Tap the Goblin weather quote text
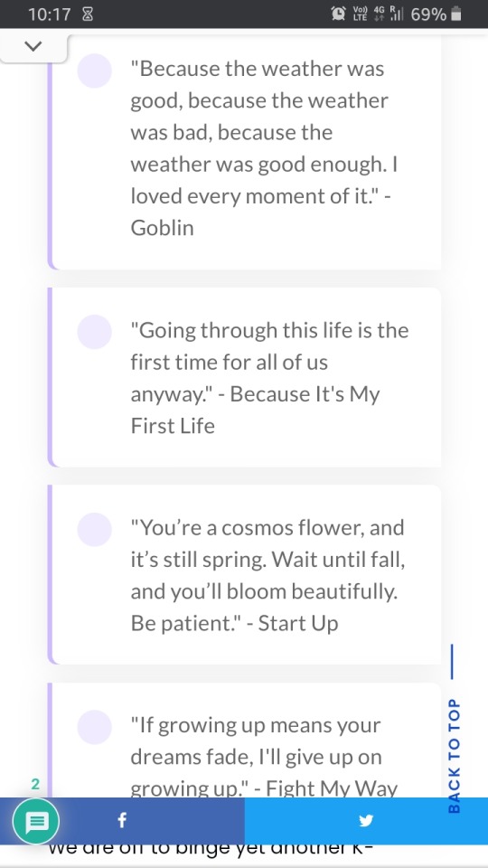This screenshot has width=488, height=868. [263, 148]
